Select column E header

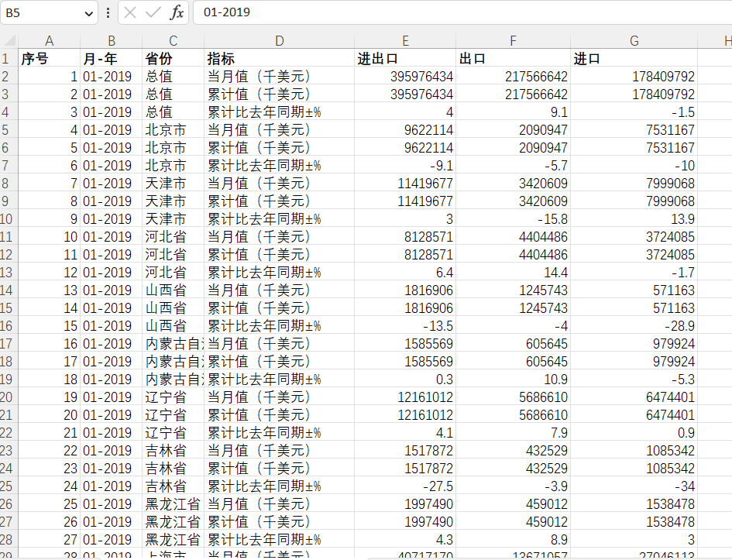click(x=405, y=40)
